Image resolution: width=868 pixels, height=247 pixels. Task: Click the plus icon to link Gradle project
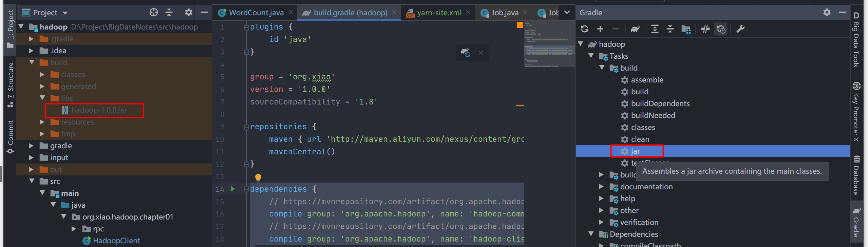(600, 29)
